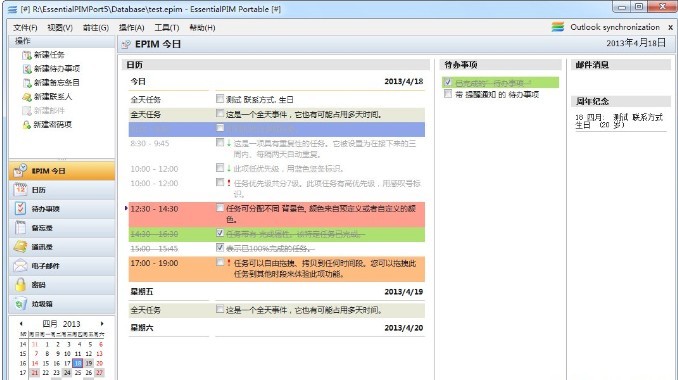Click the 新建任务 link text

[49, 55]
